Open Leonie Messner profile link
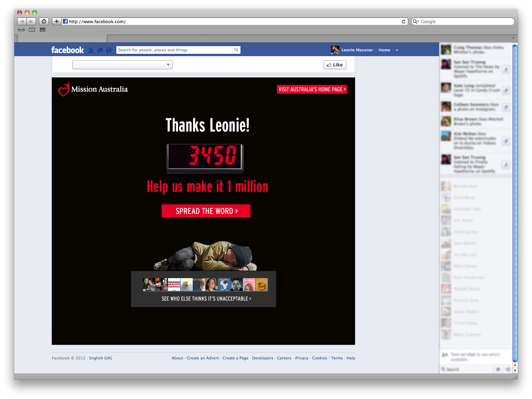The image size is (532, 399). point(357,50)
